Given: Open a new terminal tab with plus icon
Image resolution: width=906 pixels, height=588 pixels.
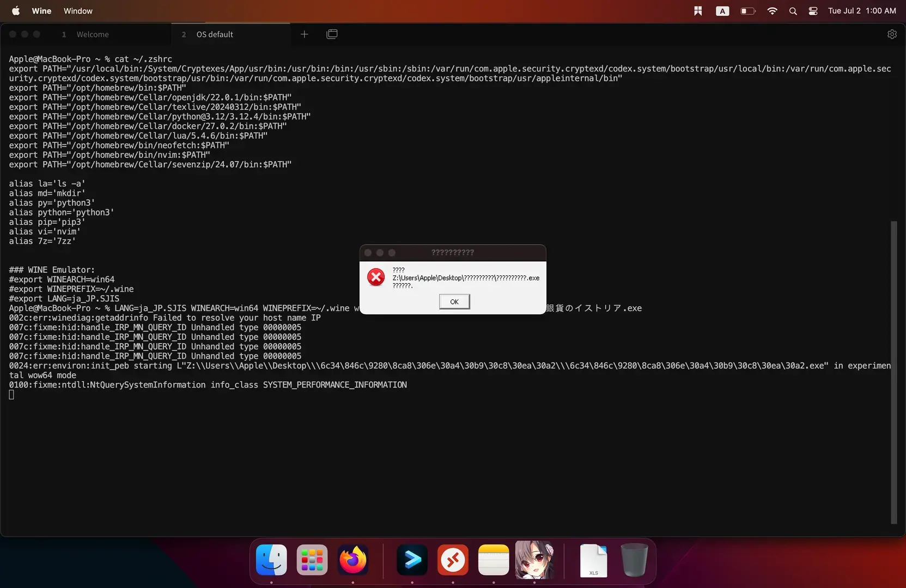Looking at the screenshot, I should point(305,34).
